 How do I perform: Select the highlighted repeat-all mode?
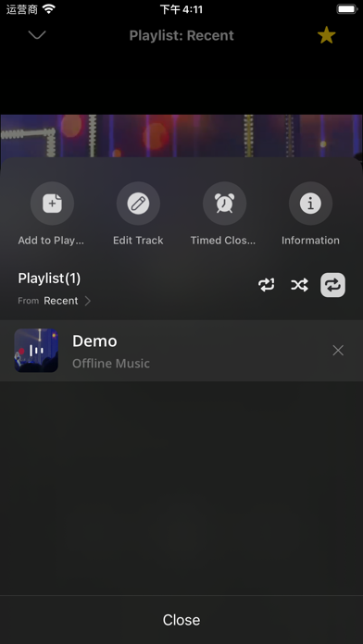333,285
